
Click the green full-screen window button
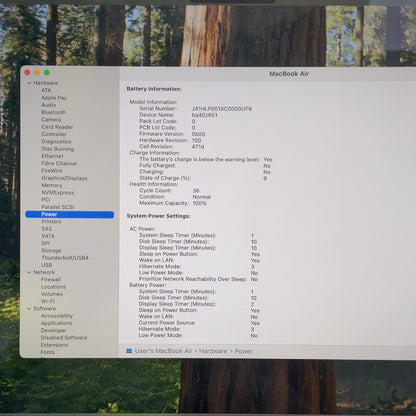47,73
